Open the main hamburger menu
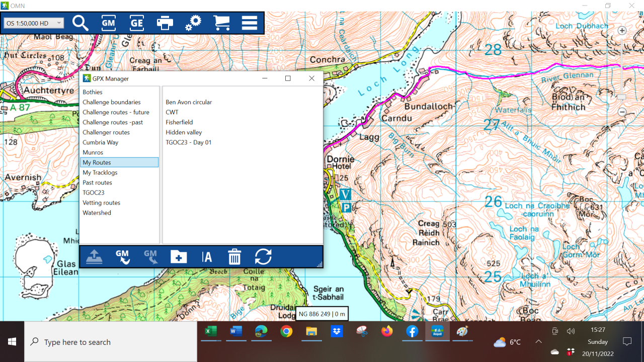 (249, 23)
